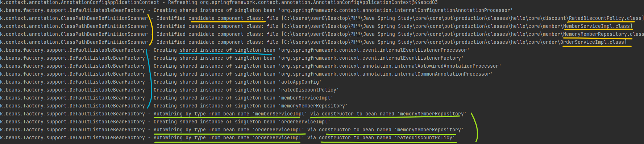Click 'memoryMemberRepository' in the orderServiceImpl autowiring line
Viewport: 644px width, 144px height.
click(x=429, y=130)
